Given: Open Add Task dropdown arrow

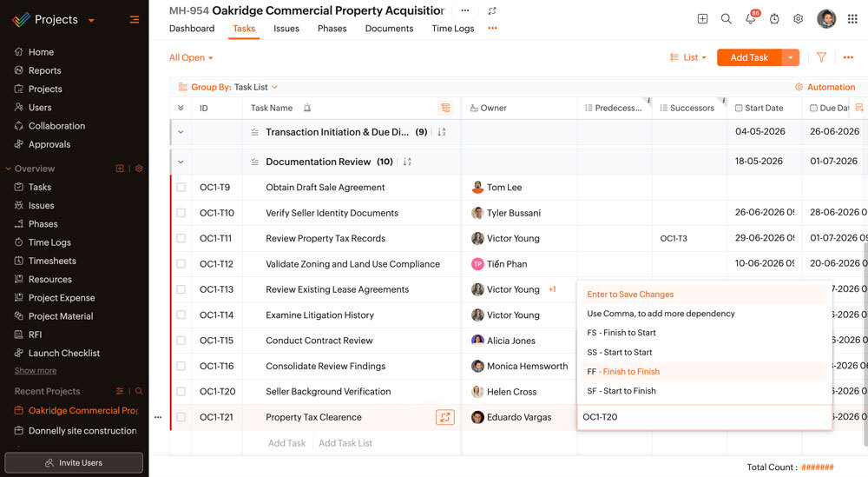Looking at the screenshot, I should (791, 57).
